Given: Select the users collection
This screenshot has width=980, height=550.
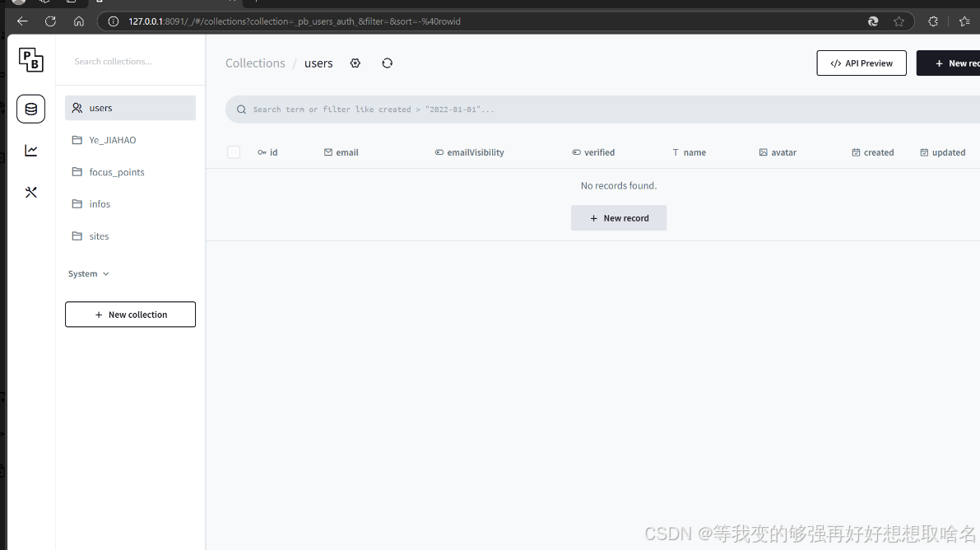Looking at the screenshot, I should click(x=130, y=108).
